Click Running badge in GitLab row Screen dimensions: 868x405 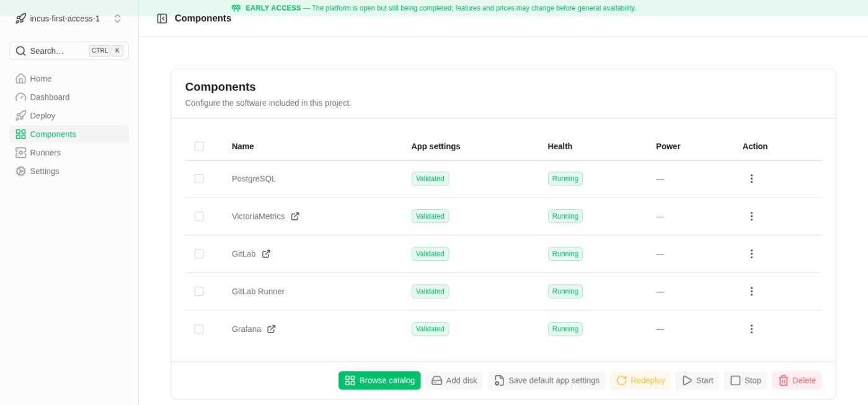coord(565,254)
